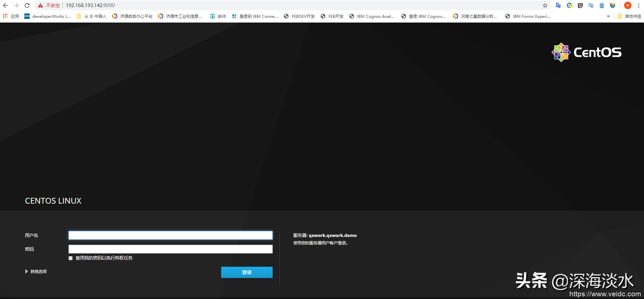Click the 密码 field label
The height and width of the screenshot is (299, 644).
pyautogui.click(x=29, y=249)
